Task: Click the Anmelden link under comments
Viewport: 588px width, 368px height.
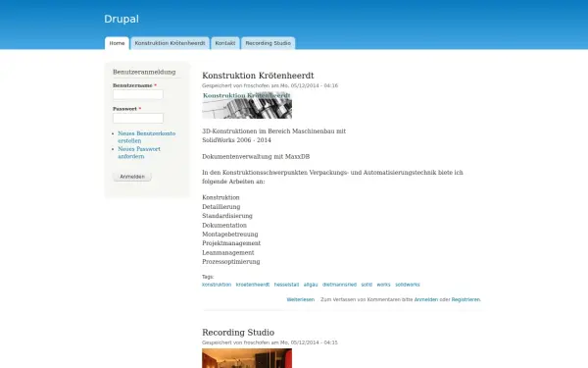Action: [426, 299]
